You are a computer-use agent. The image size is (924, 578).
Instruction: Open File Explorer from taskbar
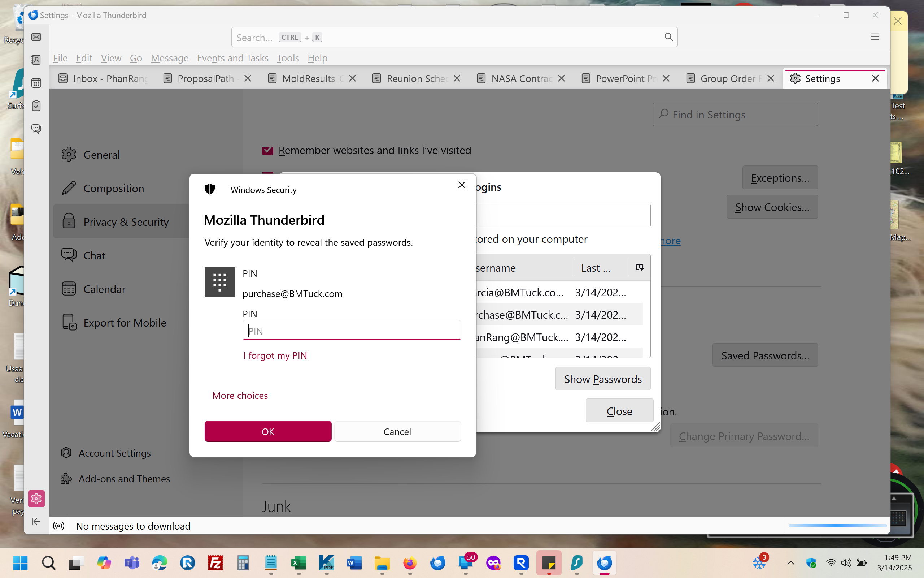(x=382, y=563)
